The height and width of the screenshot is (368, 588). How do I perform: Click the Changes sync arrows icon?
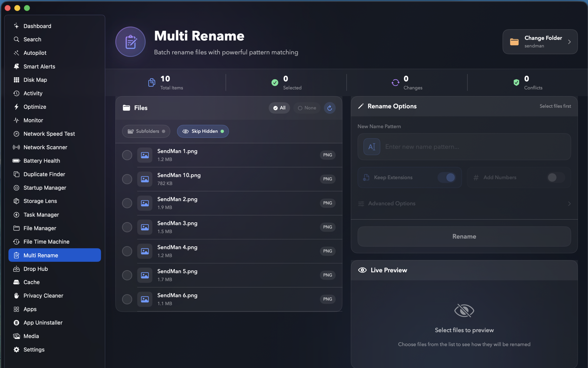pos(395,83)
